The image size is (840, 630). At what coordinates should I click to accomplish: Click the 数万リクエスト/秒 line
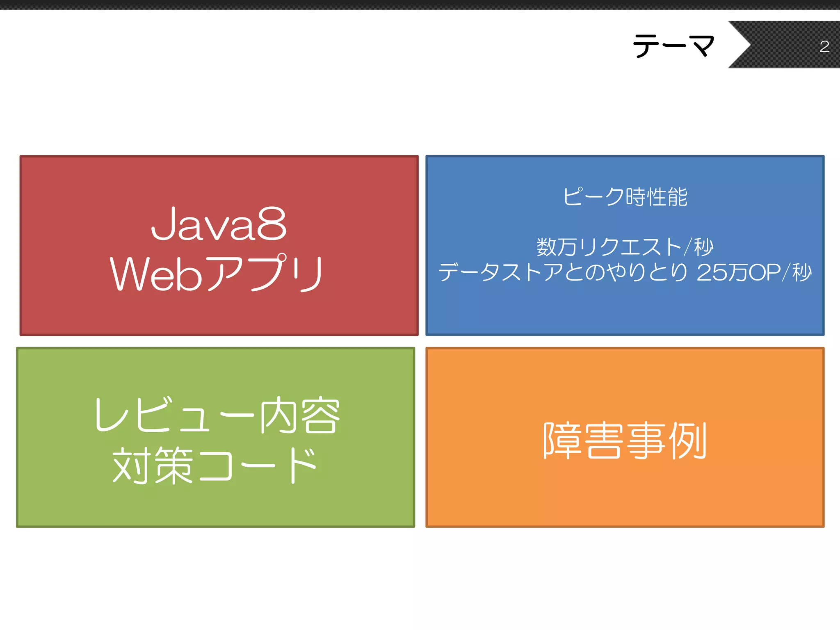(625, 247)
